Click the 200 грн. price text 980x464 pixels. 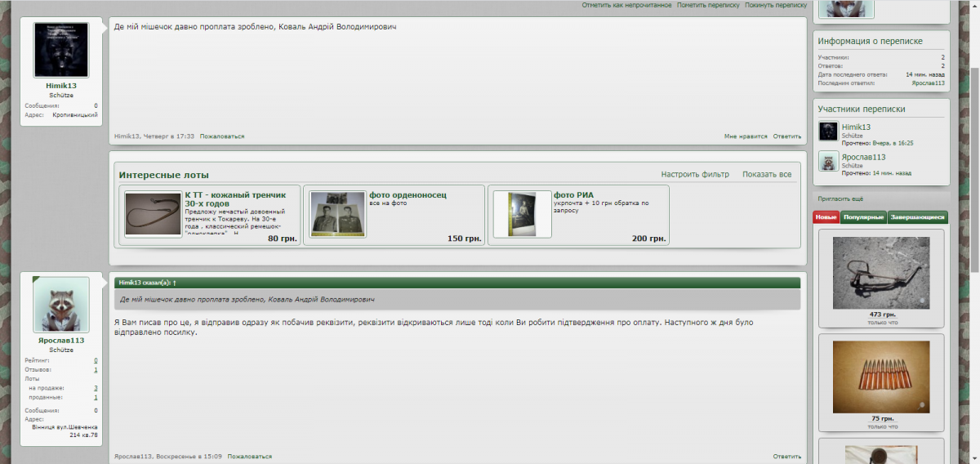pos(650,239)
